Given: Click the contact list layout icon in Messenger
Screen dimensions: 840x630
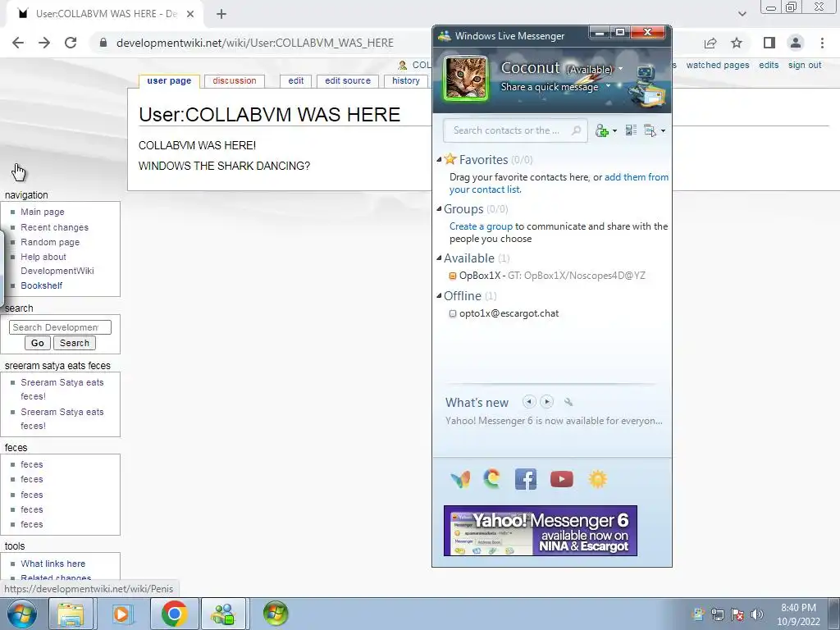Looking at the screenshot, I should click(631, 130).
